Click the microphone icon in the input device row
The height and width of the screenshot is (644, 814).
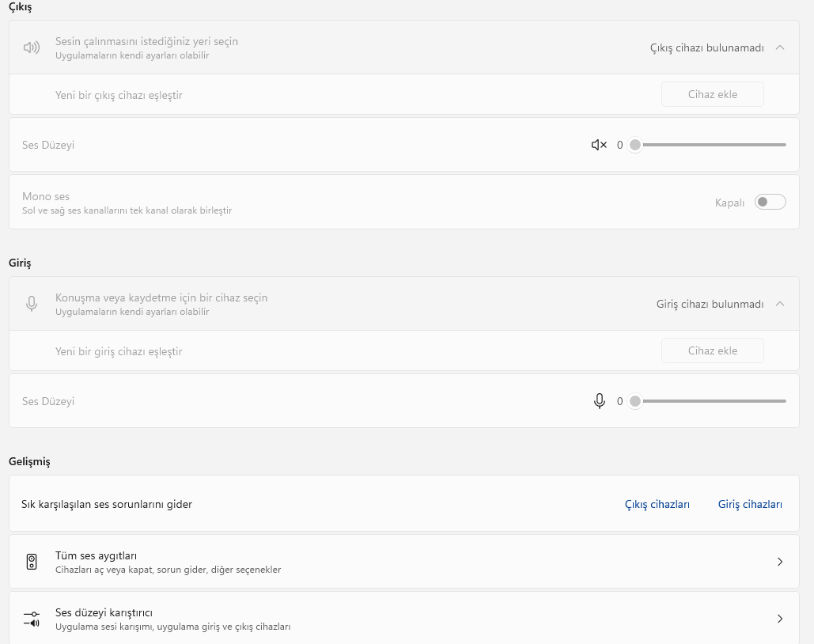click(32, 304)
